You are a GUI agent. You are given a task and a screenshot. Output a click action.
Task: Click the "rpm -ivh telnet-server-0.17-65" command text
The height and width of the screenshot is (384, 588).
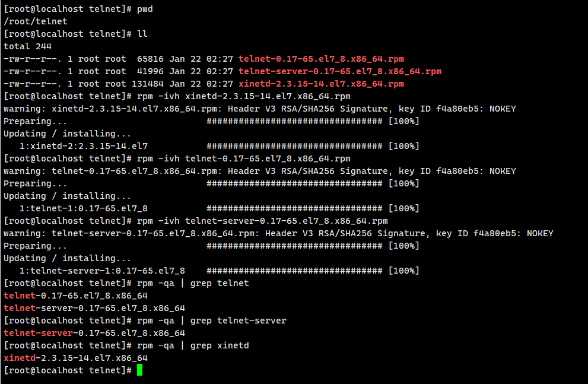point(262,221)
